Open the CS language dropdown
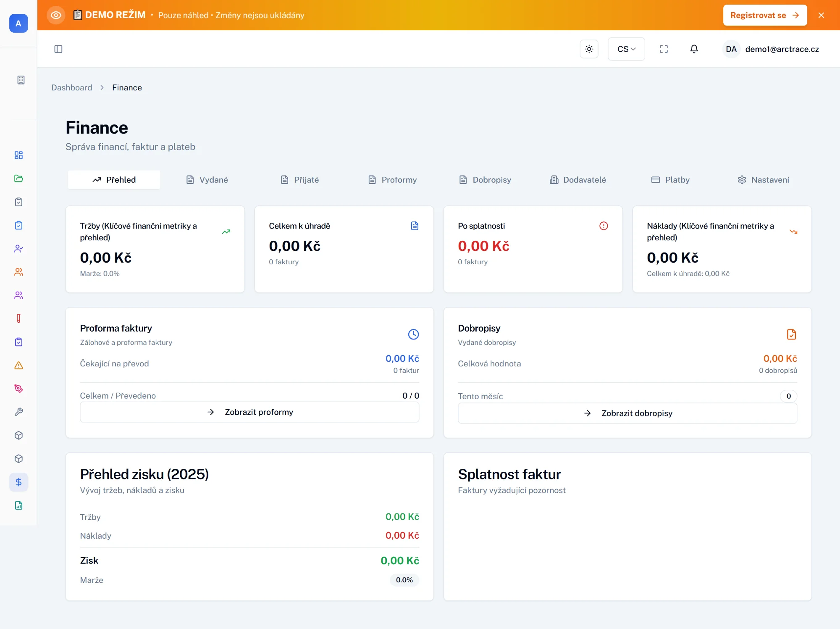The image size is (840, 629). pyautogui.click(x=626, y=49)
